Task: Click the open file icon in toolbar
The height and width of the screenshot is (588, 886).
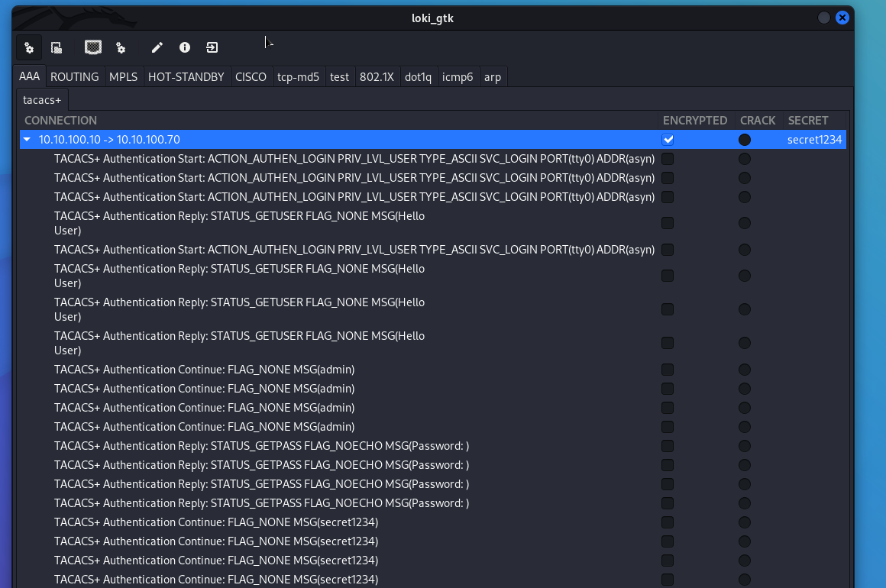Action: point(57,48)
